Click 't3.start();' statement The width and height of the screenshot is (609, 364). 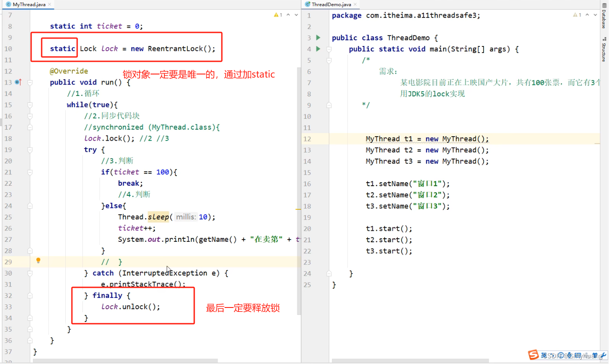coord(389,251)
